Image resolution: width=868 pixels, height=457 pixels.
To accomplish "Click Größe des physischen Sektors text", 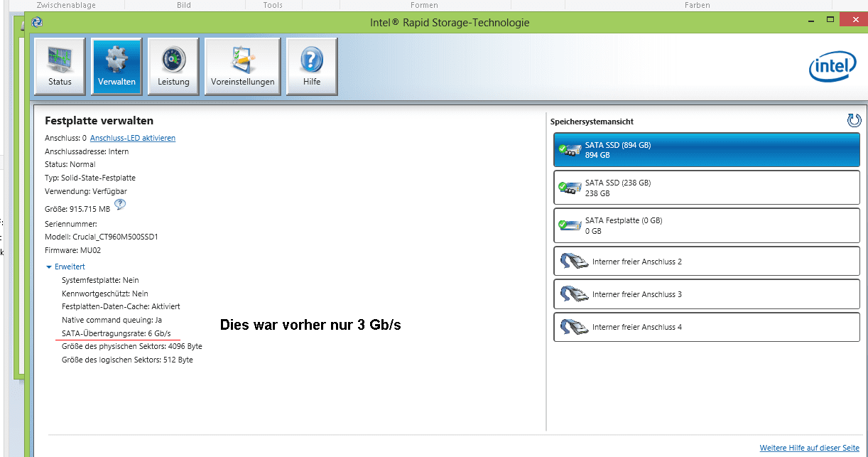I will 132,346.
